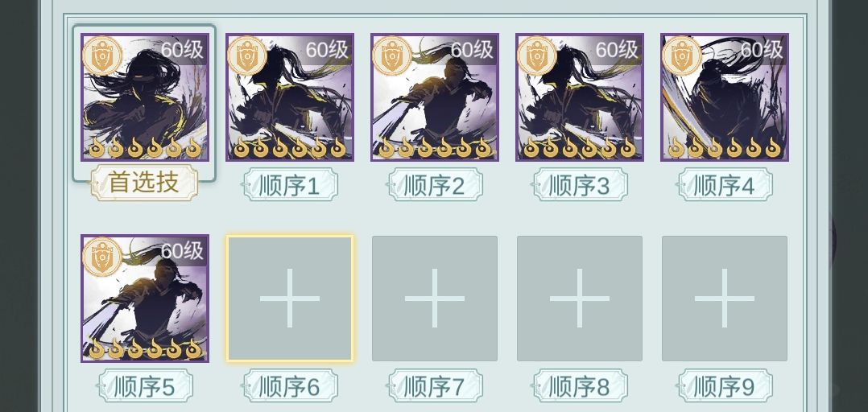Choose the skill card above 顺序3
The image size is (868, 412).
(580, 97)
